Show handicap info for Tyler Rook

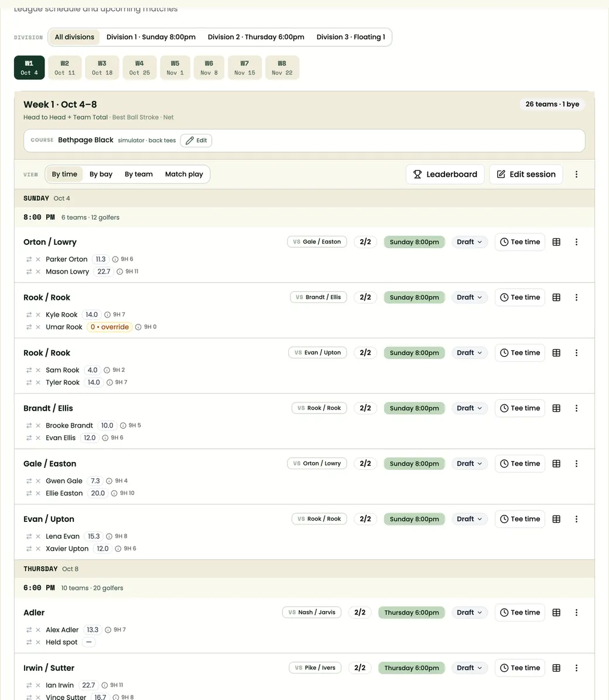point(110,383)
